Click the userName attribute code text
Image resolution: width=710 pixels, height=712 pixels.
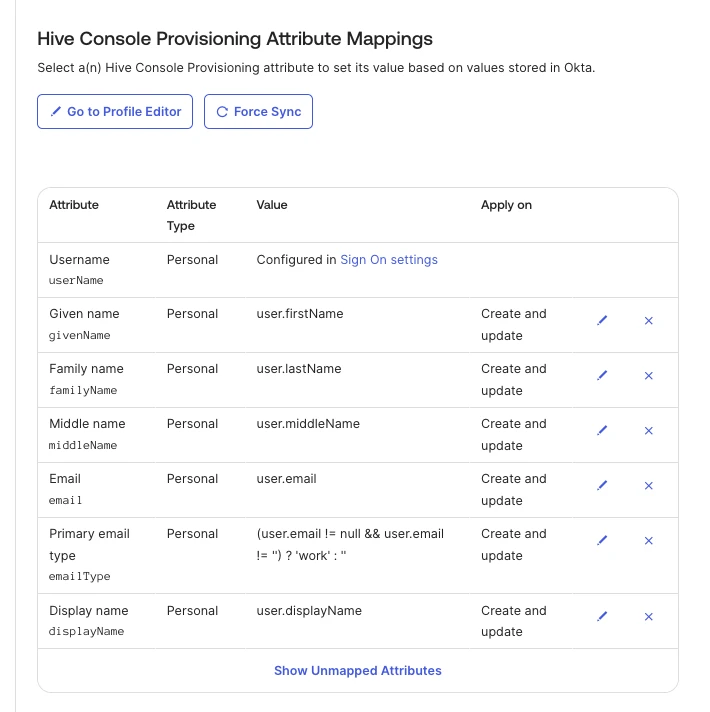[x=76, y=281]
